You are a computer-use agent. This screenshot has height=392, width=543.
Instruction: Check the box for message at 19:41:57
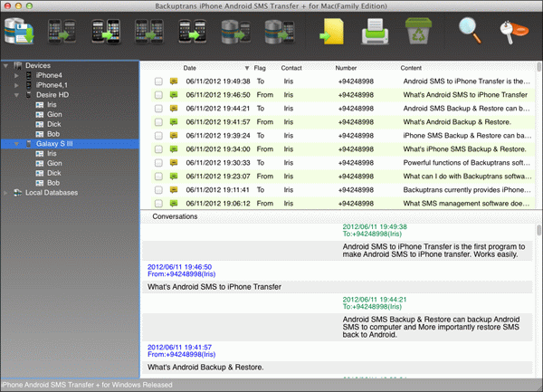click(x=158, y=122)
